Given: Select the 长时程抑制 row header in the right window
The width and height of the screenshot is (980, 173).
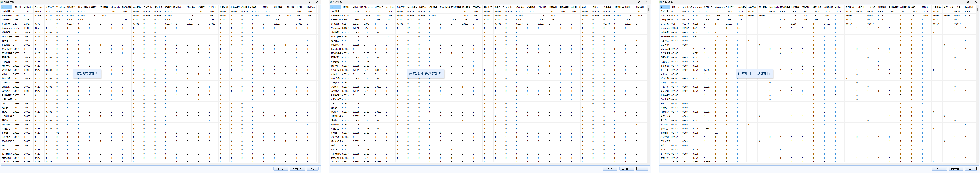Looking at the screenshot, I should 665,154.
